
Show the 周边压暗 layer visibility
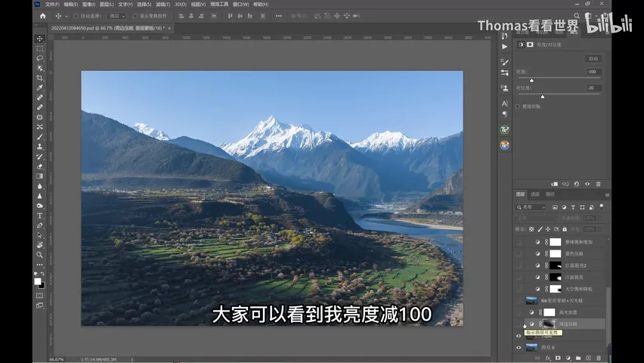pos(519,324)
